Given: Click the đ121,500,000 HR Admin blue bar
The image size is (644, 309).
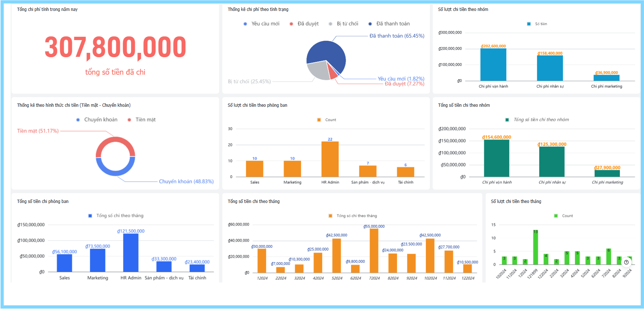Looking at the screenshot, I should pos(131,253).
